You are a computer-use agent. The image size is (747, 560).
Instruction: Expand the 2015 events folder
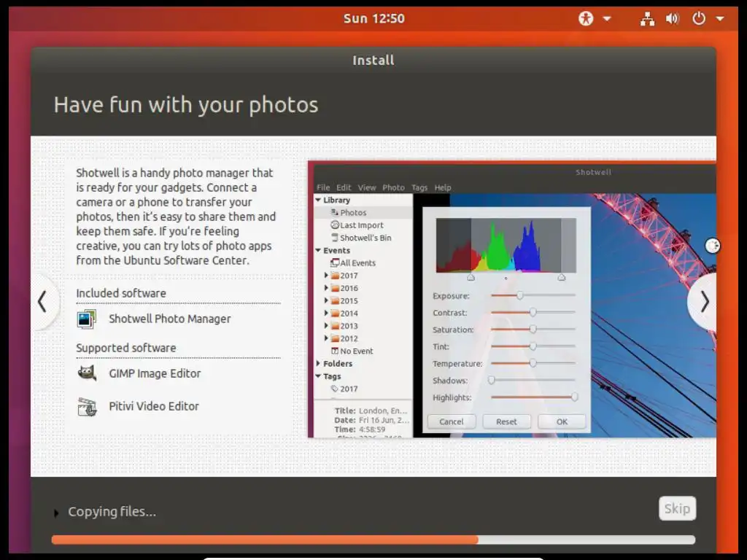click(326, 300)
